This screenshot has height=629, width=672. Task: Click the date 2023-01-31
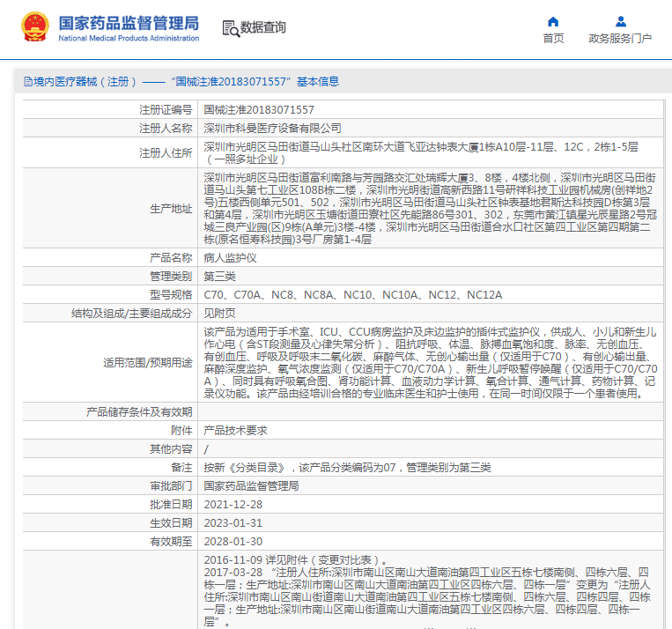[233, 523]
